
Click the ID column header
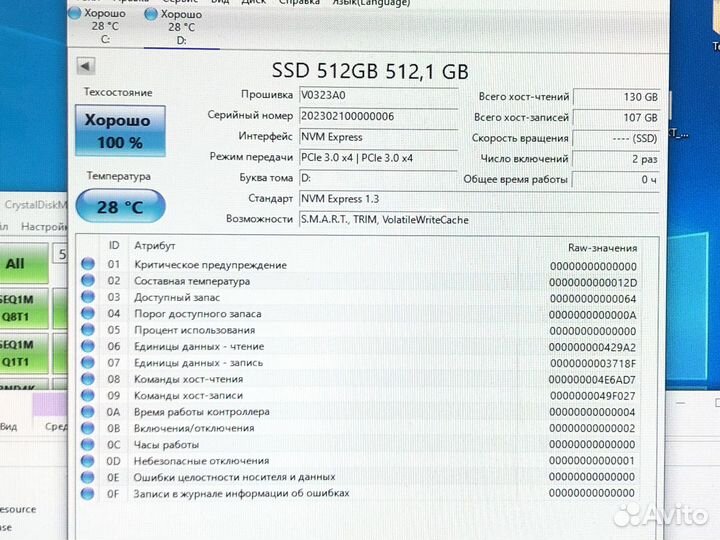coord(114,246)
